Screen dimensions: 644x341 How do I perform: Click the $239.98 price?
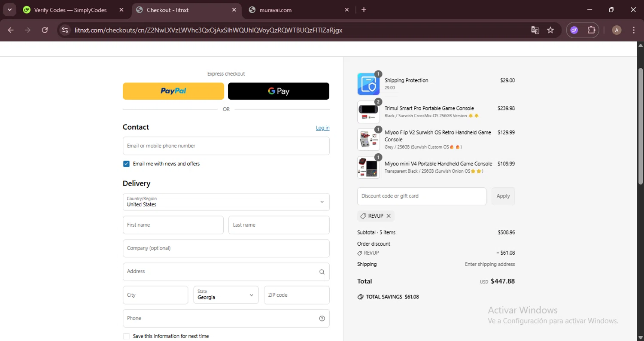[506, 108]
